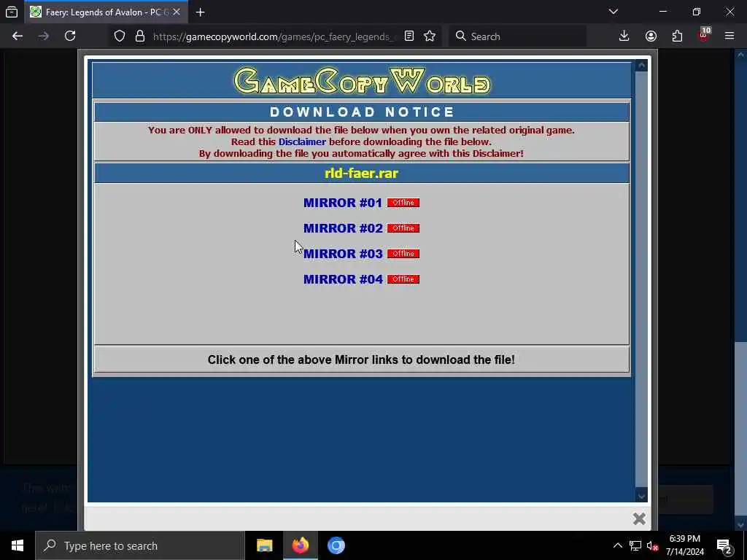
Task: Open a new browser tab
Action: point(200,12)
